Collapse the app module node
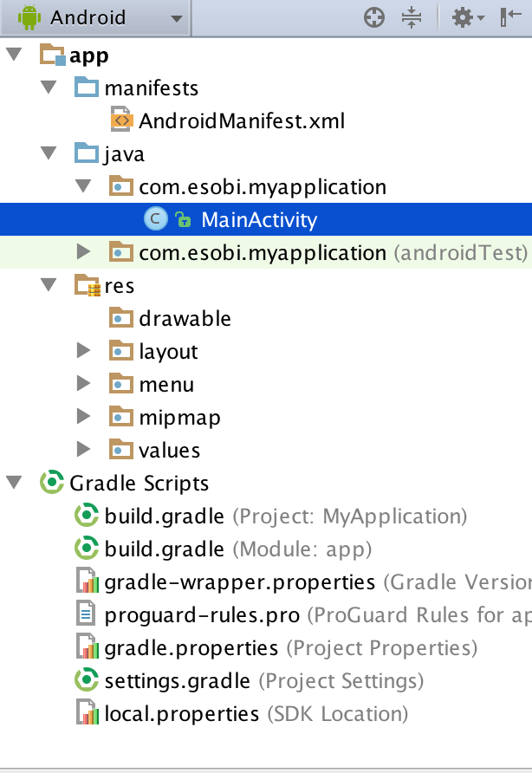 pyautogui.click(x=15, y=56)
